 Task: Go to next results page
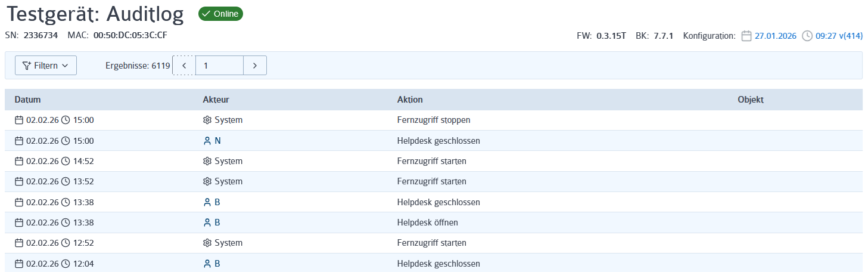[x=255, y=66]
